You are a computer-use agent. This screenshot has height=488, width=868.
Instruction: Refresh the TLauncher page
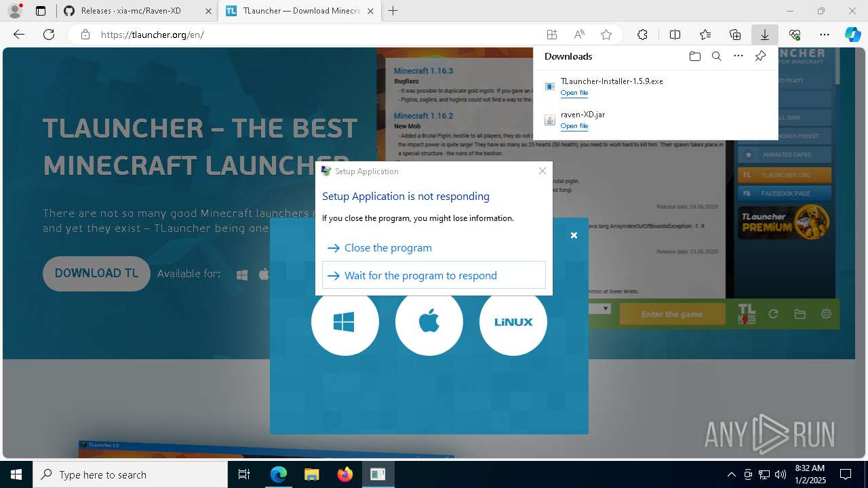coord(49,35)
